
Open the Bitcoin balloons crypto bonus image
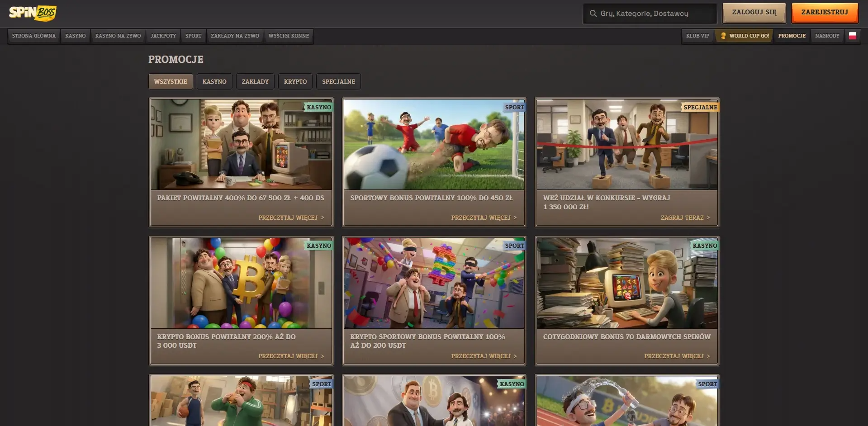[x=241, y=283]
